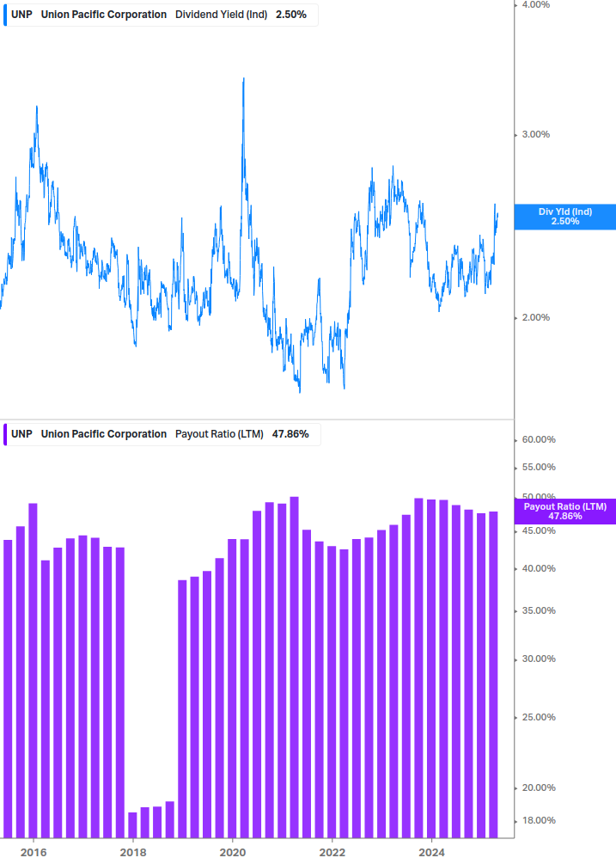This screenshot has height=864, width=616.
Task: Click the UNP ticker in the Payout Ratio legend
Action: (21, 434)
